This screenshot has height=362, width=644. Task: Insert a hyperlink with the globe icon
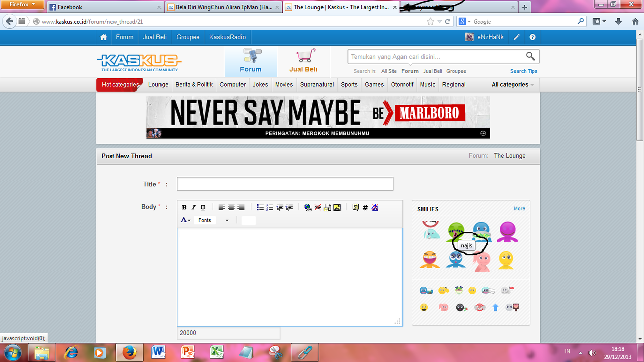[x=308, y=207]
